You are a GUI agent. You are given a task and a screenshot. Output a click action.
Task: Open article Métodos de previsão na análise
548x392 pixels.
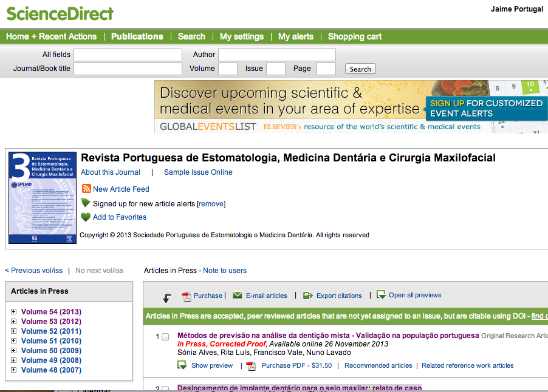click(328, 336)
